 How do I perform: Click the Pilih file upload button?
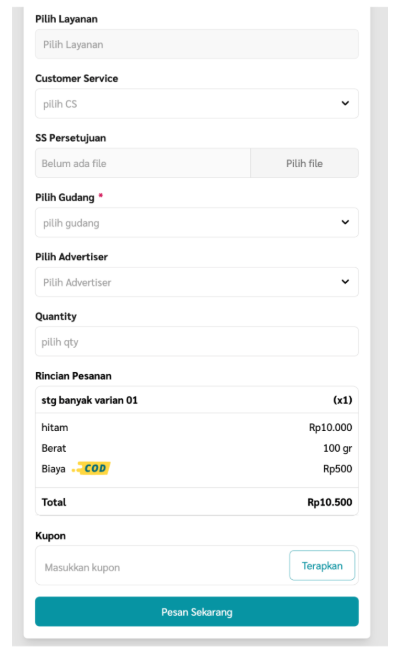point(304,163)
